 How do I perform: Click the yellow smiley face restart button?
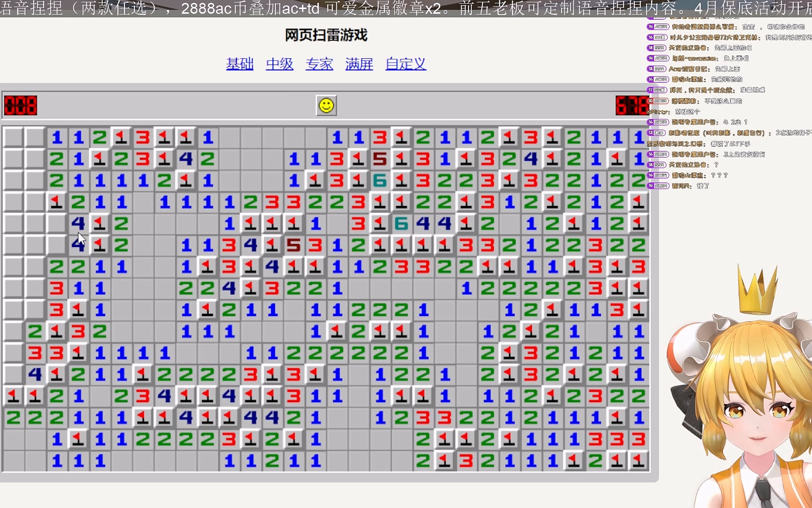[x=326, y=105]
